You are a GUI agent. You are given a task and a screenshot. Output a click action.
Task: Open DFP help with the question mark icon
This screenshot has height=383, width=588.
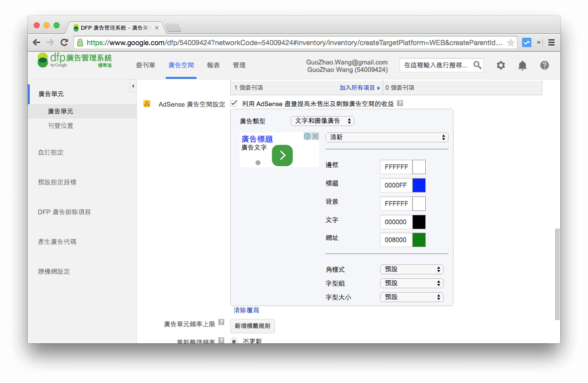[x=544, y=65]
